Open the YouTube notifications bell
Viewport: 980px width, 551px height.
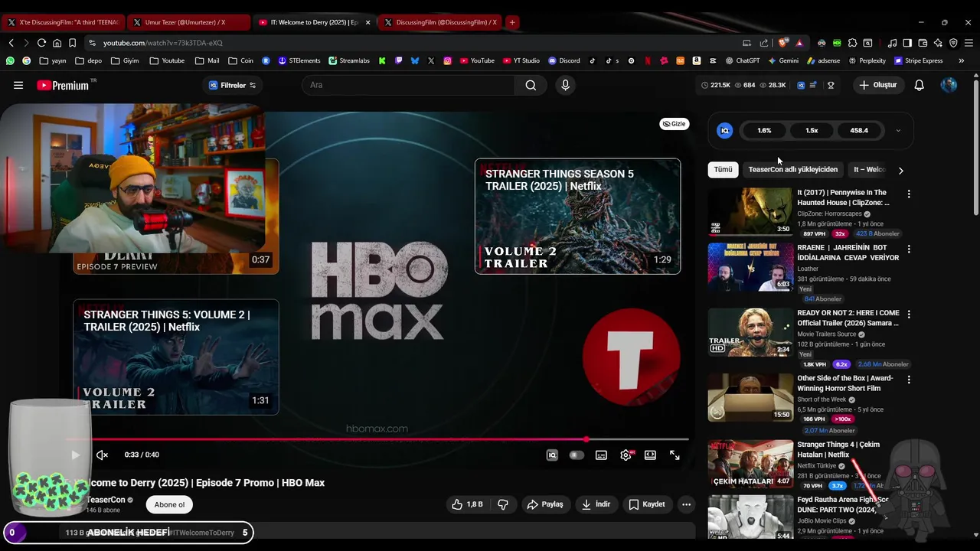[x=920, y=85]
